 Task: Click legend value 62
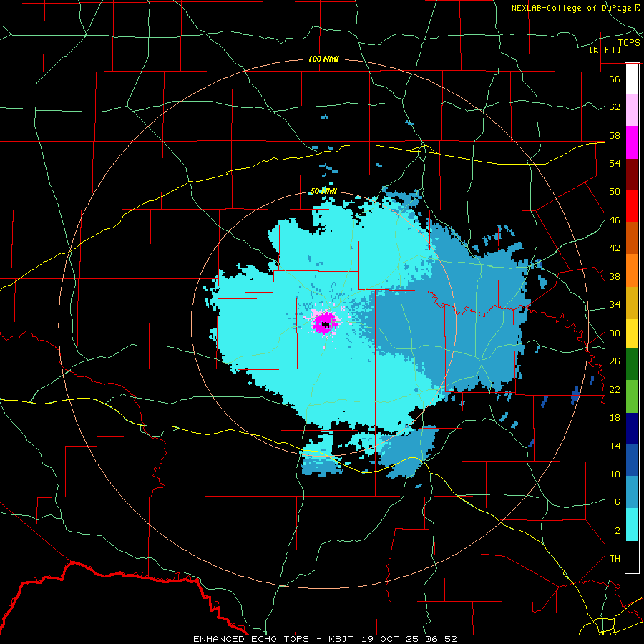[615, 107]
